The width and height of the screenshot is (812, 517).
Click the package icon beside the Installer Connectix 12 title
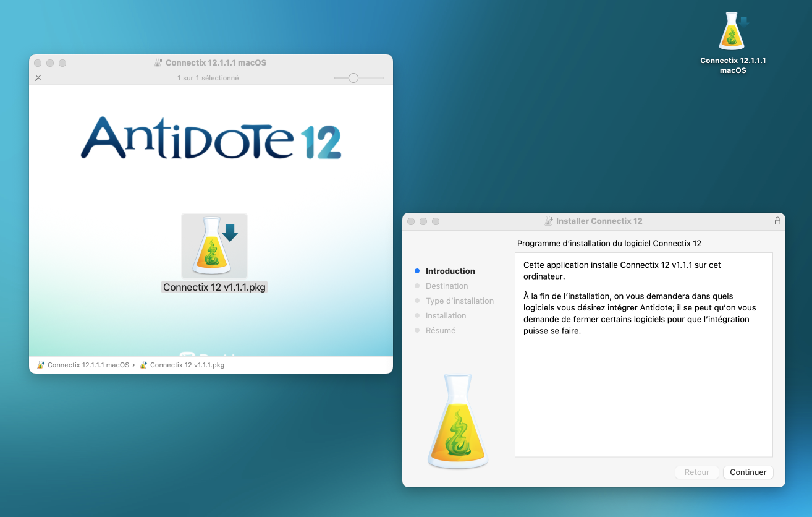point(549,221)
